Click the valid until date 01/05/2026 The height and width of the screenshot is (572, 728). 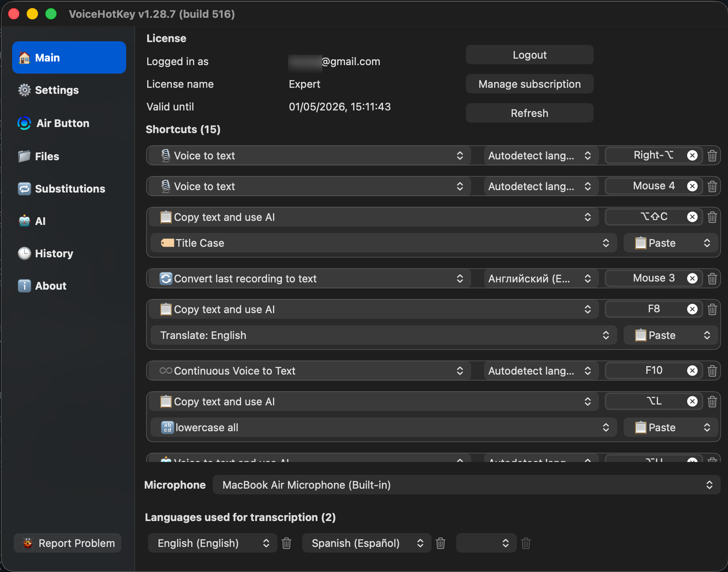[x=340, y=107]
